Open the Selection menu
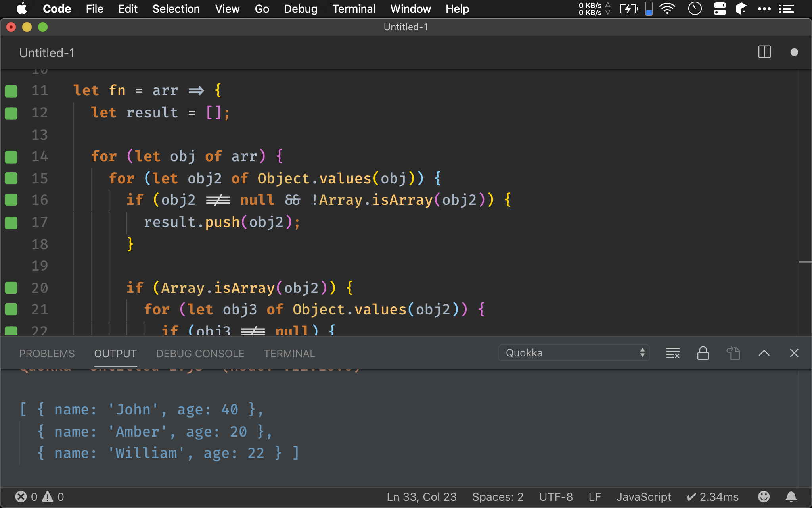The image size is (812, 508). tap(176, 9)
